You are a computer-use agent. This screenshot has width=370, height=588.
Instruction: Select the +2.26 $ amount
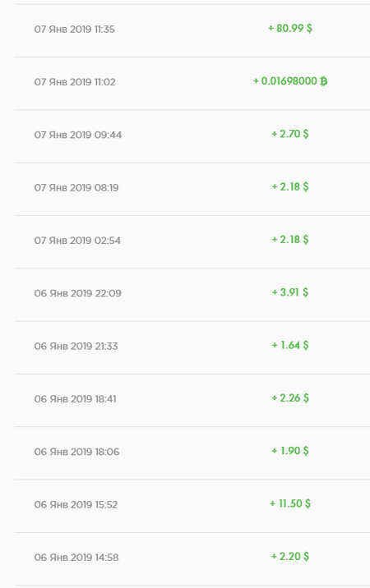click(x=290, y=398)
